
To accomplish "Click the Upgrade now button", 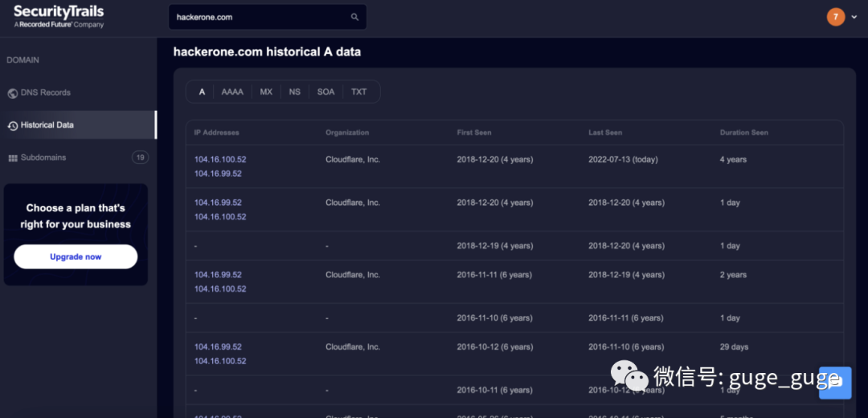I will click(x=76, y=257).
